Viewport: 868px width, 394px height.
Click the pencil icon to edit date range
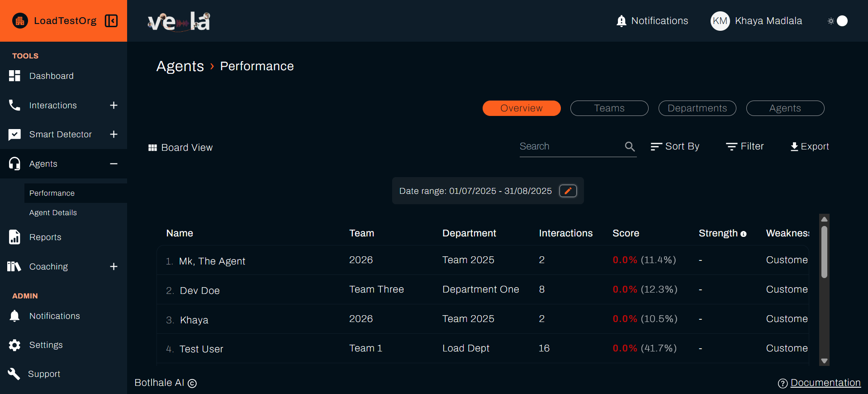(568, 191)
